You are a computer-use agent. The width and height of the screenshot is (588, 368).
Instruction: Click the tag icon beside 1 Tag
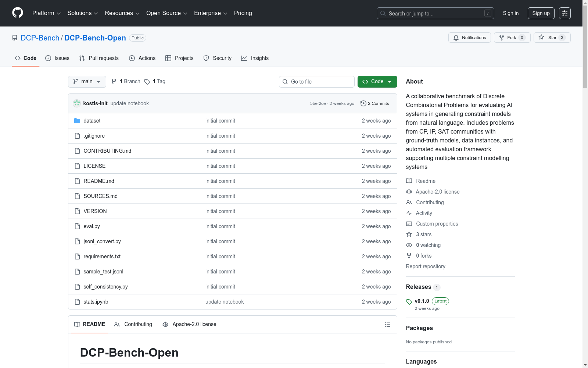coord(147,82)
